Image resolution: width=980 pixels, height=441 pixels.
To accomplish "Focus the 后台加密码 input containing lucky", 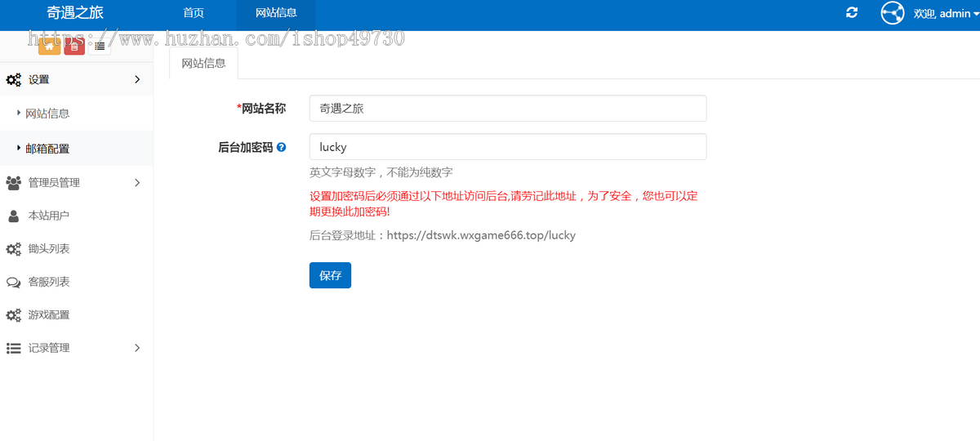I will tap(508, 147).
